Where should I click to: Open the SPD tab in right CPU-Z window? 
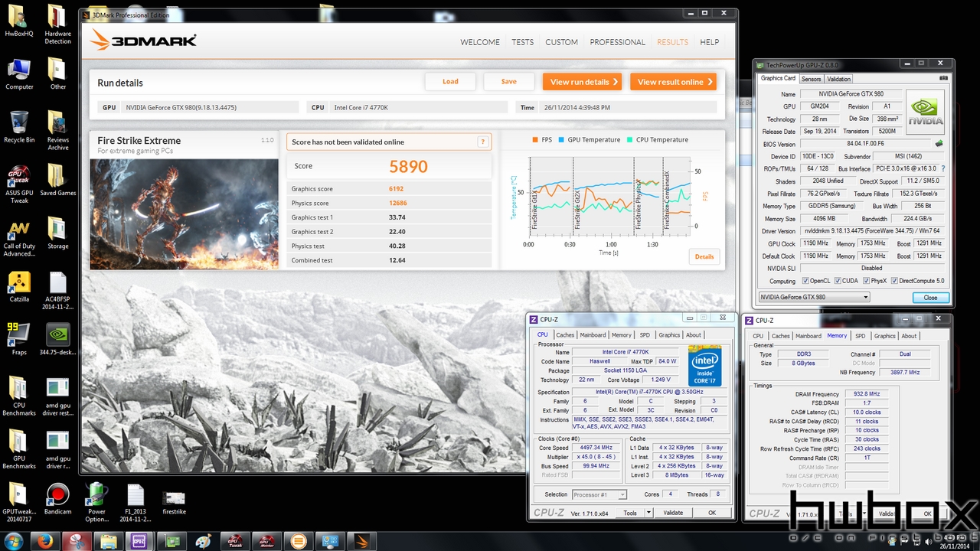861,336
